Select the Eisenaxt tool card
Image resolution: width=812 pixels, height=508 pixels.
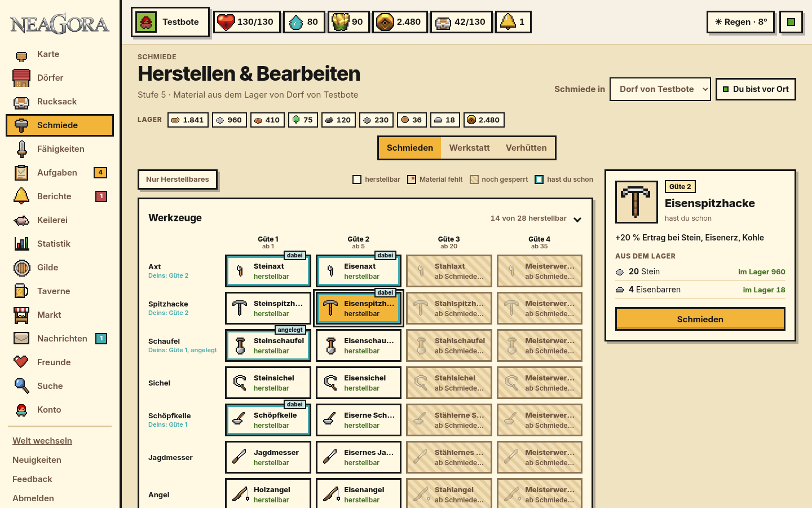(x=359, y=271)
